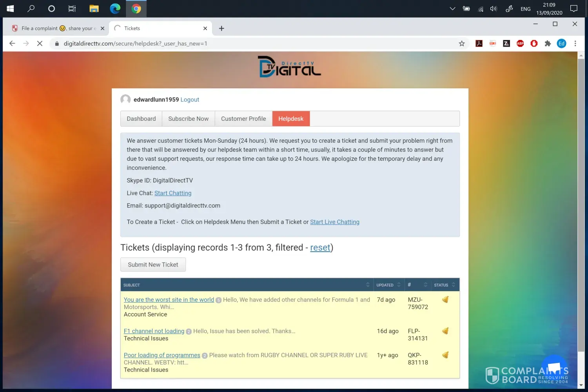Click the bookmark star icon in address bar
The width and height of the screenshot is (588, 392).
(462, 44)
